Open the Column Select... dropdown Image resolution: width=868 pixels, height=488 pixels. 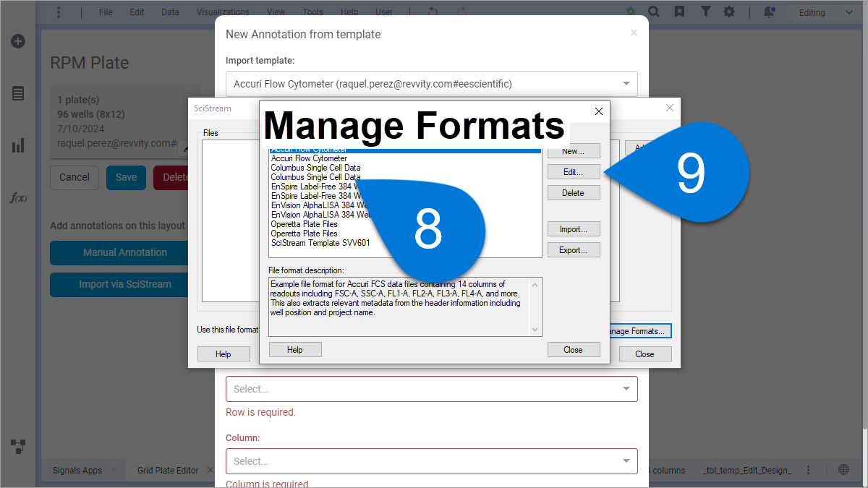pos(432,461)
